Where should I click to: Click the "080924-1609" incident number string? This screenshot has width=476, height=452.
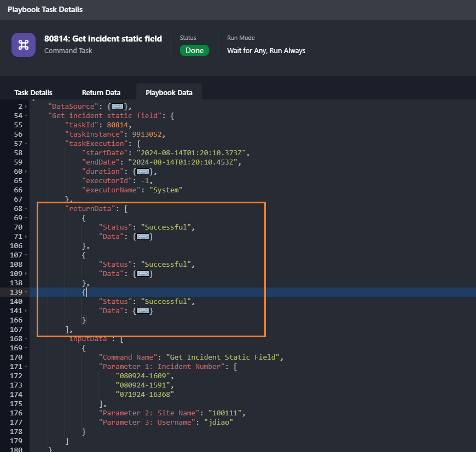[144, 376]
